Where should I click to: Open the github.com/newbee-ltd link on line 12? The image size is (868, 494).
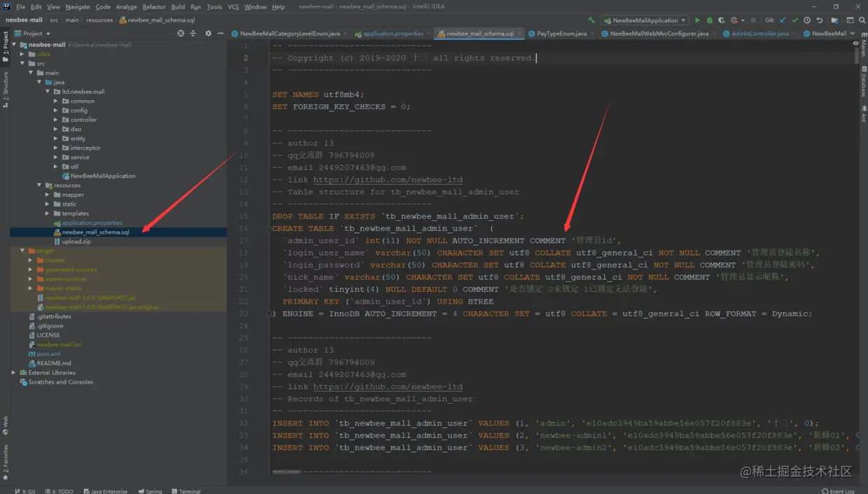(x=388, y=180)
